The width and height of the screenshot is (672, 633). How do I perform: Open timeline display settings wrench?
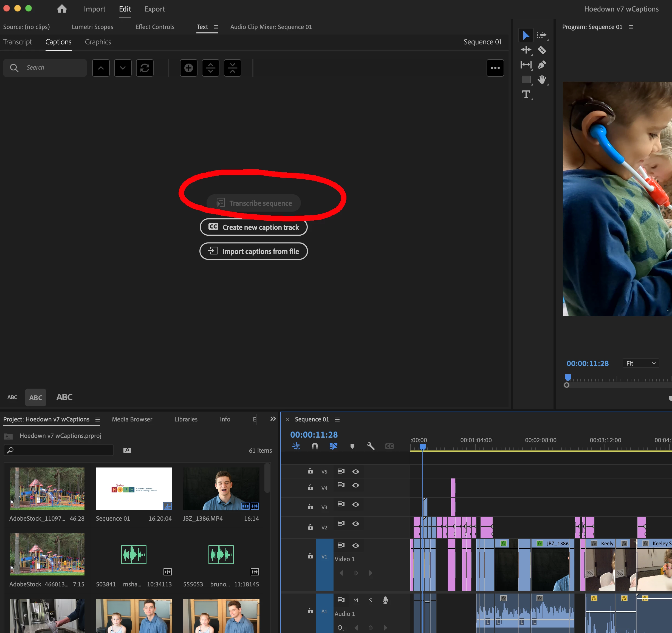371,446
